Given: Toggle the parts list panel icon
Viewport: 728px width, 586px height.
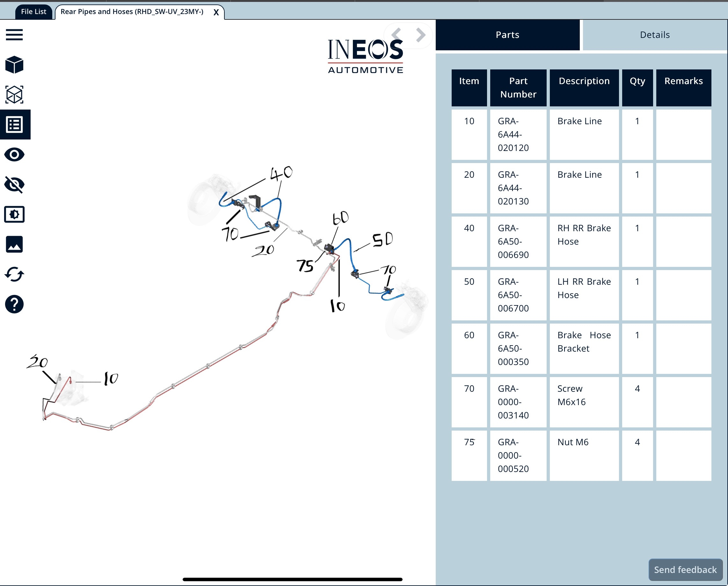Looking at the screenshot, I should (x=14, y=125).
